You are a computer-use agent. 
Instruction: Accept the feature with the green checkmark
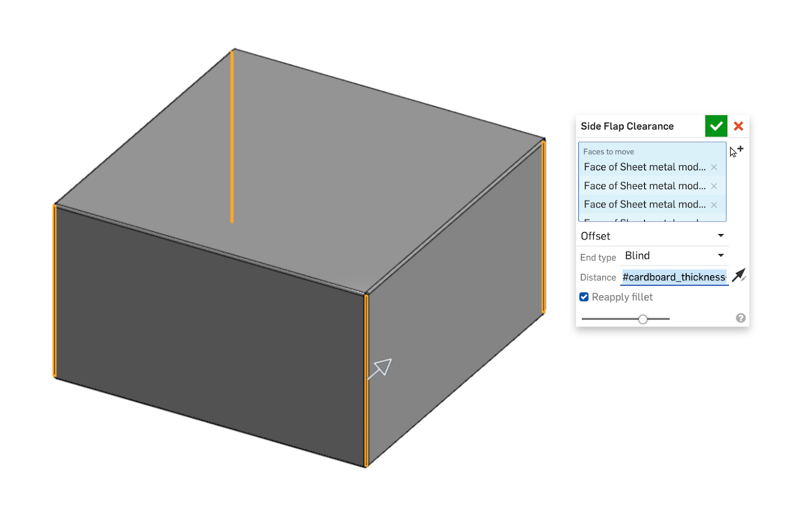715,126
